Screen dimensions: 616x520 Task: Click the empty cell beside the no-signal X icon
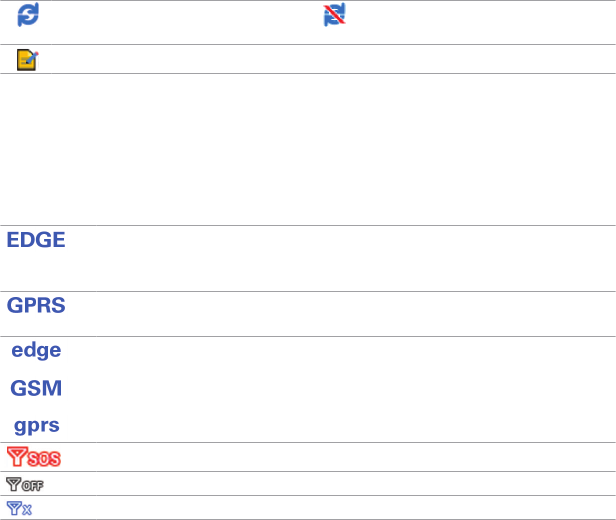pyautogui.click(x=340, y=508)
